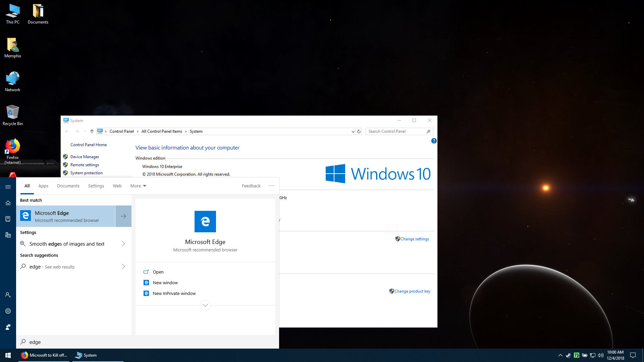
Task: Click the search magnifier in Control Panel box
Action: click(x=428, y=131)
